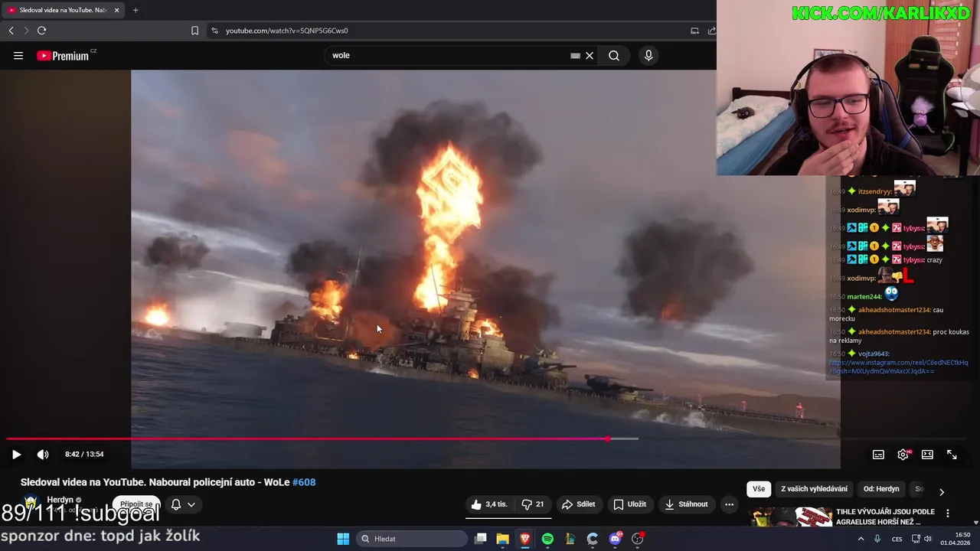Bookmark the page via address bar icon
This screenshot has width=980, height=551.
pyautogui.click(x=194, y=31)
